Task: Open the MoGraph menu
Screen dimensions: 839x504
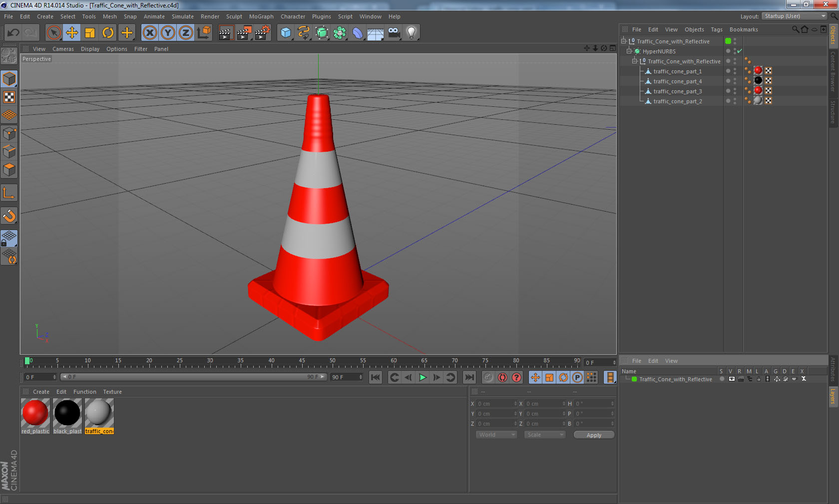Action: point(261,16)
